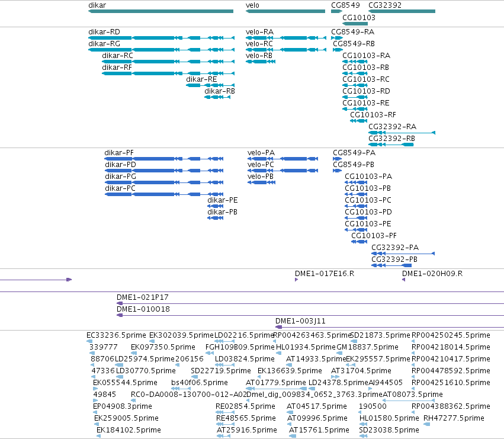Select transcript CG8549-RA
The height and width of the screenshot is (439, 504).
(337, 38)
